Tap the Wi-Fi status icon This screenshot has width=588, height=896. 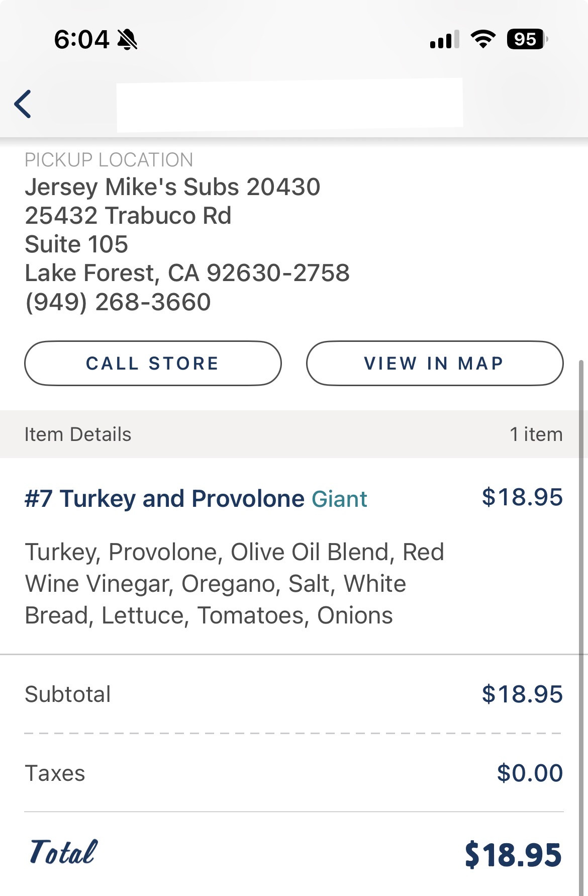click(483, 39)
